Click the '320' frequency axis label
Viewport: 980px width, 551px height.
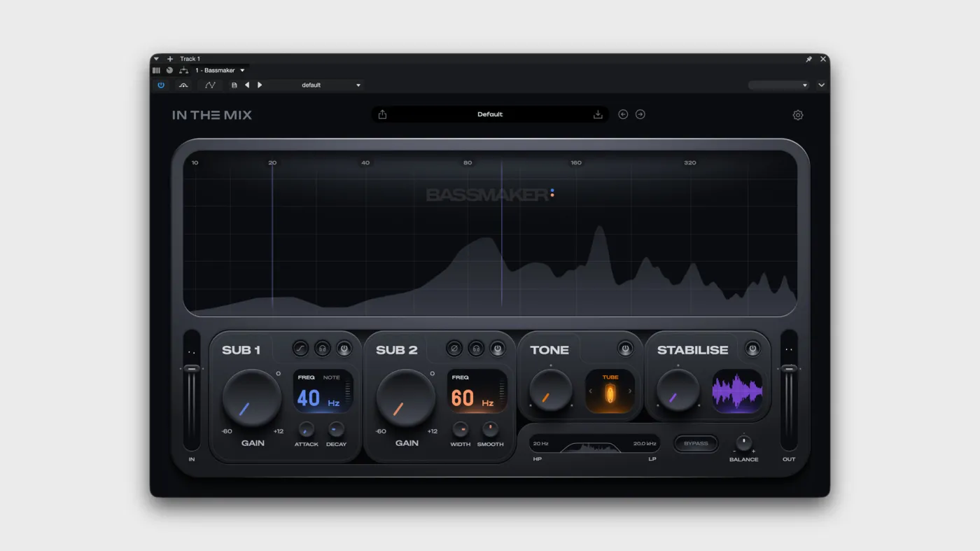point(690,162)
